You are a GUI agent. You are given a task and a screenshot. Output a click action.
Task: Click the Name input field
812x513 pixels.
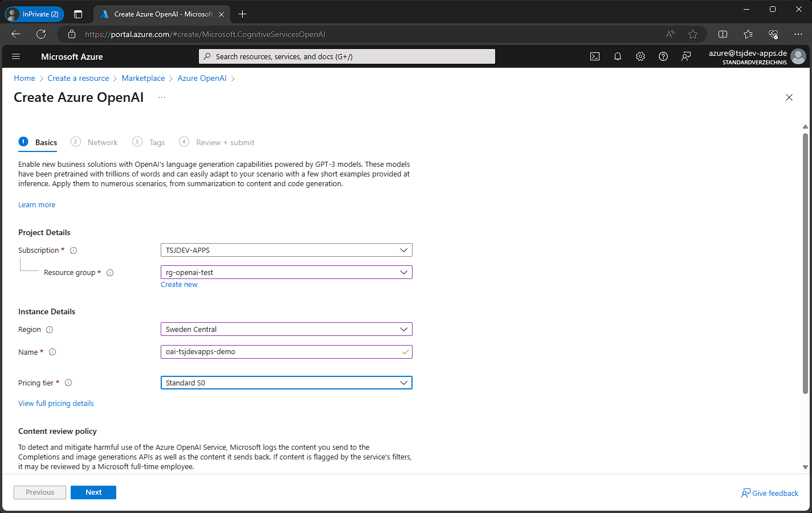click(282, 352)
